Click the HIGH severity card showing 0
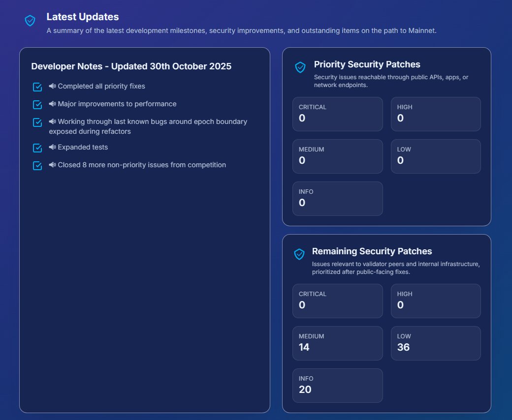Image resolution: width=512 pixels, height=420 pixels. [x=436, y=114]
